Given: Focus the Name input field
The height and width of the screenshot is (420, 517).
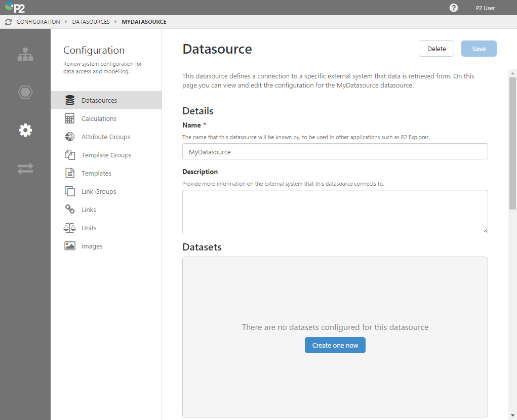Looking at the screenshot, I should 335,151.
